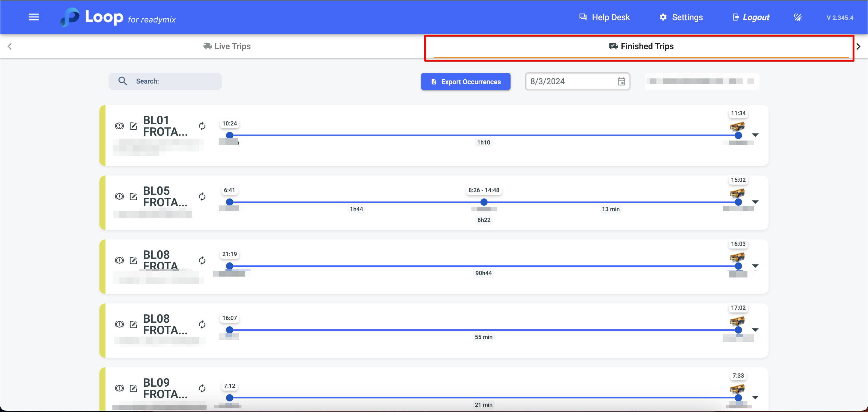This screenshot has height=412, width=868.
Task: Expand the BL01 trip details arrow
Action: point(755,135)
